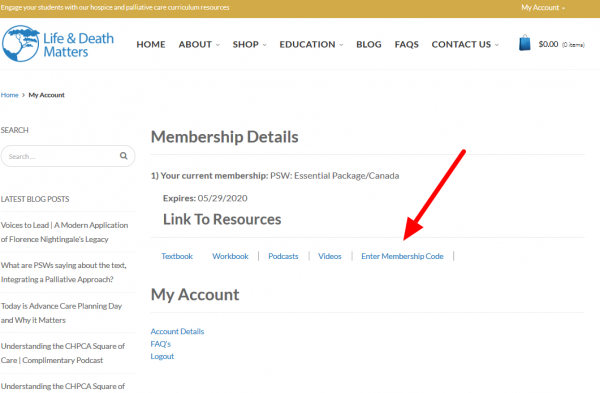Click the Link To Resources heading
600x393 pixels.
(x=222, y=219)
